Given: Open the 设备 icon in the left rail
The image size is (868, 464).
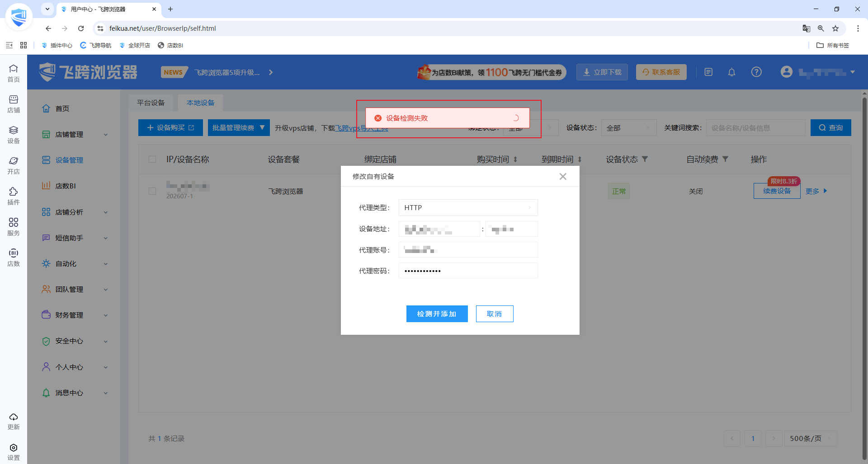Looking at the screenshot, I should click(14, 134).
